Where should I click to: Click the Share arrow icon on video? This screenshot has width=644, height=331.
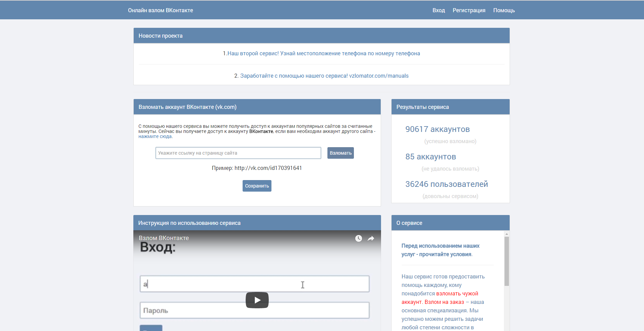pyautogui.click(x=371, y=238)
